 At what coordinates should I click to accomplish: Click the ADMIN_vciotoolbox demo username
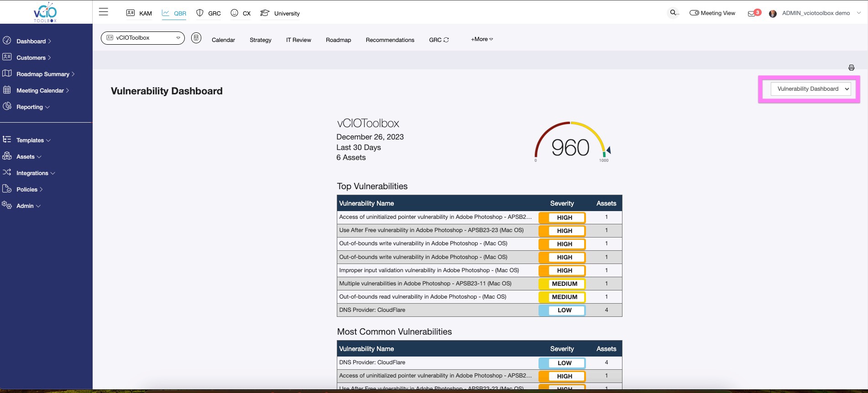(816, 13)
